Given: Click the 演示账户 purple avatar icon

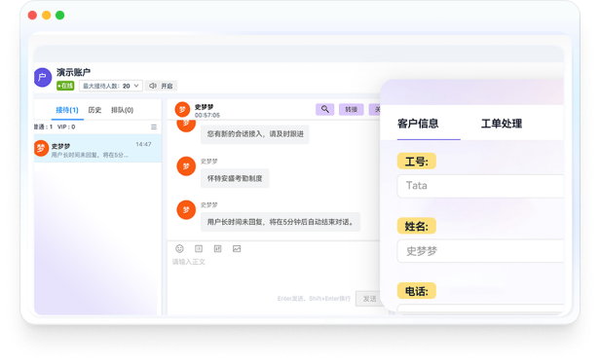Looking at the screenshot, I should pyautogui.click(x=43, y=78).
